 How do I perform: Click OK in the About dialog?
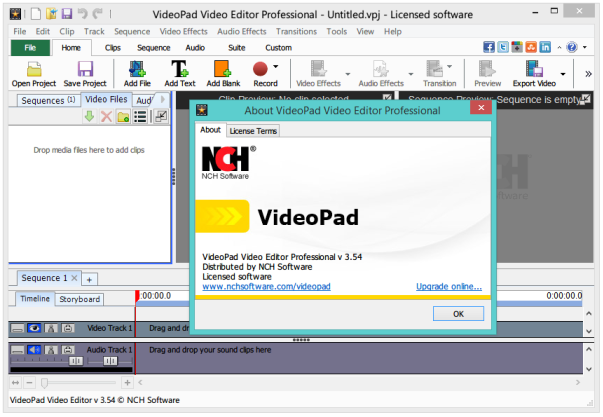(x=458, y=314)
